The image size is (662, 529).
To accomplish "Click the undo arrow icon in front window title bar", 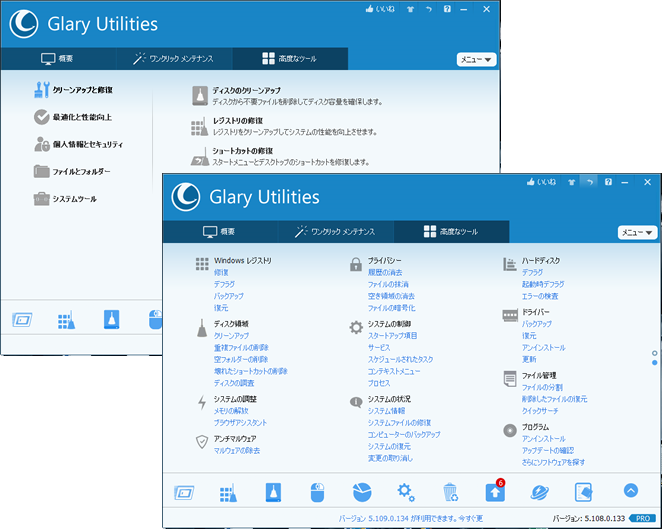I will [x=589, y=182].
